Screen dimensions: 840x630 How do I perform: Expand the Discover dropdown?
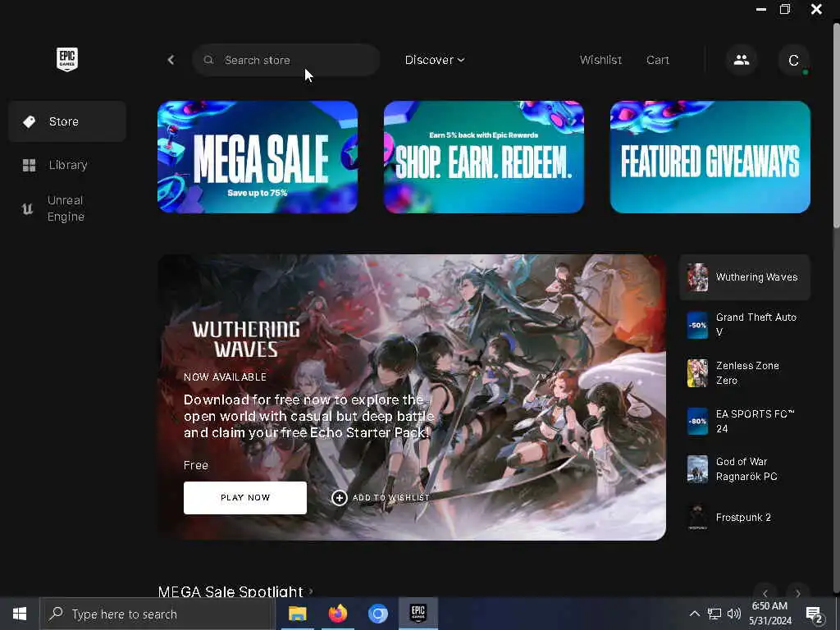435,60
